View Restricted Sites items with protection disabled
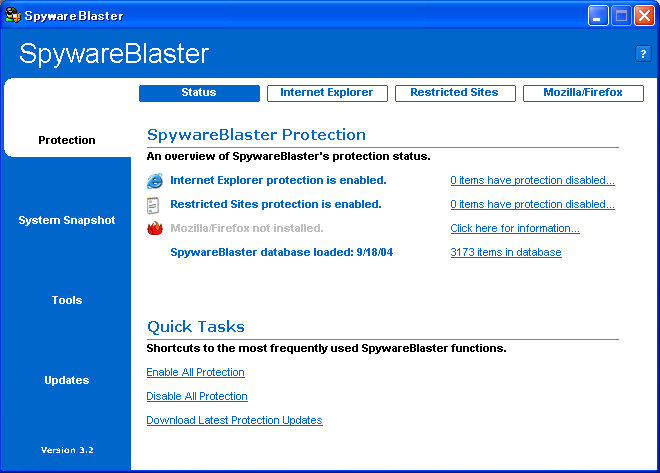The image size is (660, 473). [532, 205]
